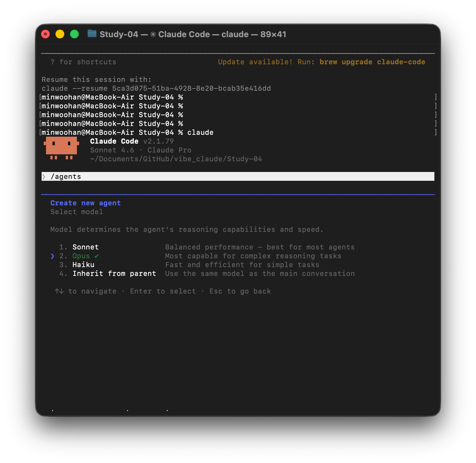Close the terminal window with red button
This screenshot has height=463, width=476.
pyautogui.click(x=45, y=34)
